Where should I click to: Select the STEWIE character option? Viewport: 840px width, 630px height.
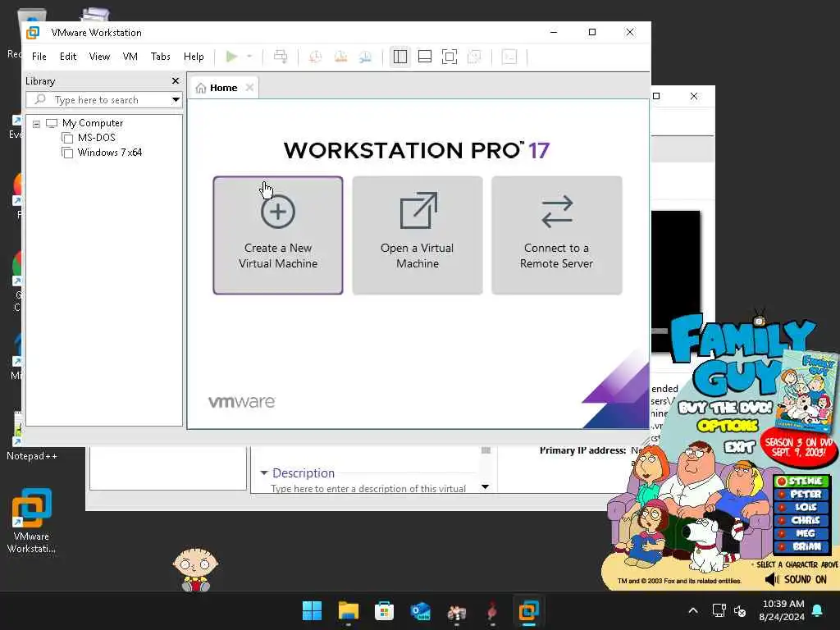801,481
